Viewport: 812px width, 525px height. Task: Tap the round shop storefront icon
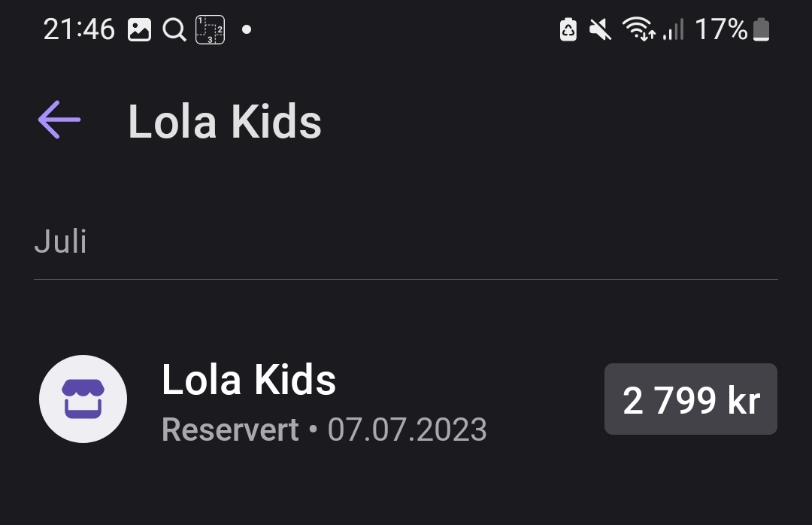click(x=83, y=399)
